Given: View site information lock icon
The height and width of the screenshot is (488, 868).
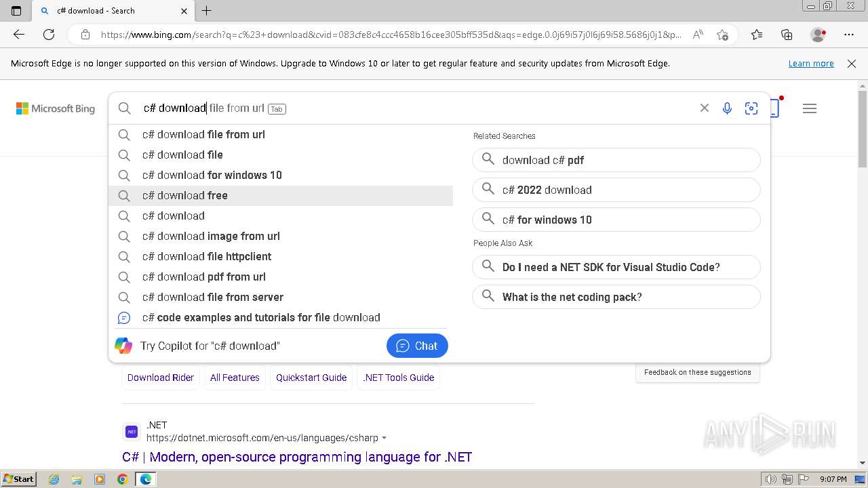Looking at the screenshot, I should [x=85, y=35].
